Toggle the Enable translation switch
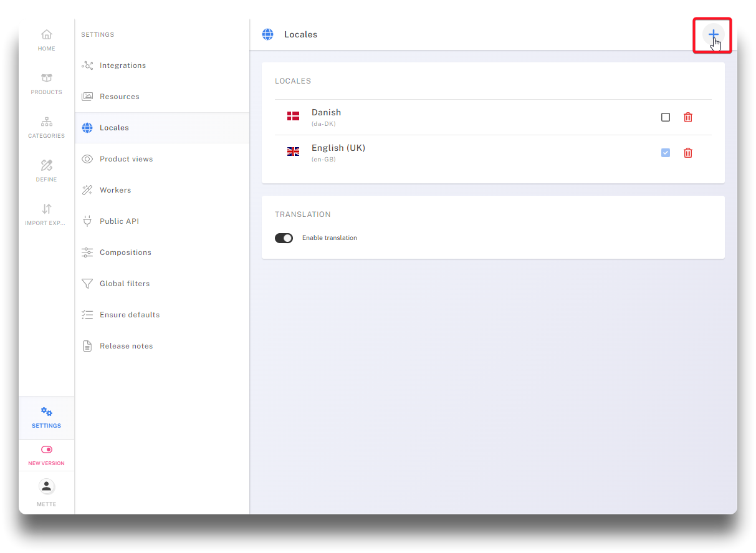Viewport: 756px width, 553px height. [x=284, y=238]
